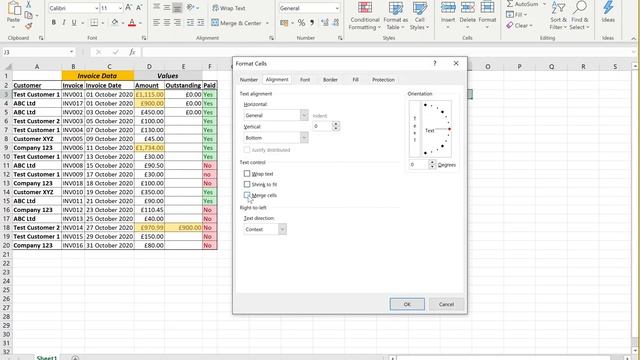Switch to the Border tab

coord(330,80)
